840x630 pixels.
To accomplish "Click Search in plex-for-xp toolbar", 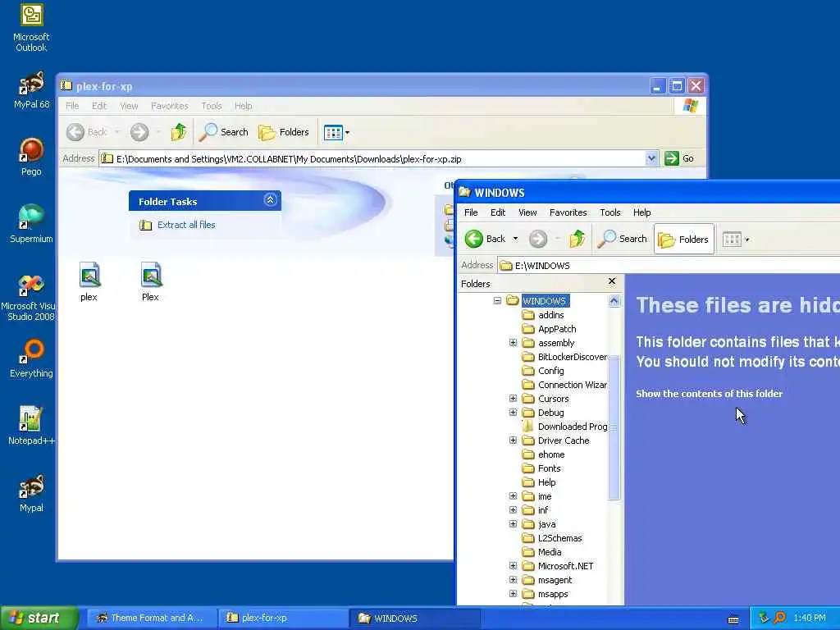I will 223,132.
